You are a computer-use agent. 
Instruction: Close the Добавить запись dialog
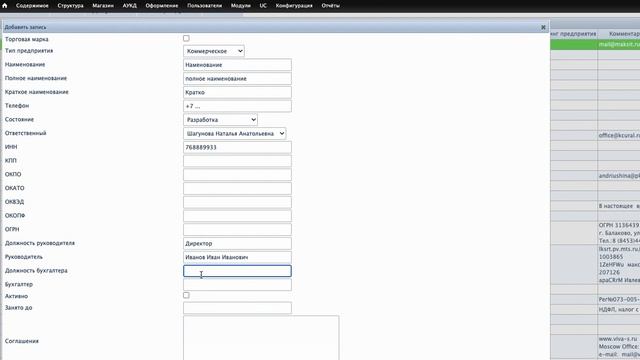click(543, 27)
